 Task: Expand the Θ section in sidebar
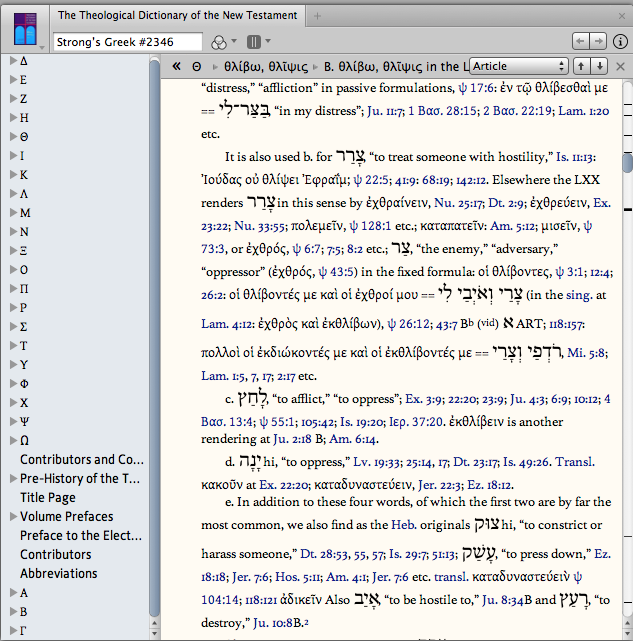13,137
